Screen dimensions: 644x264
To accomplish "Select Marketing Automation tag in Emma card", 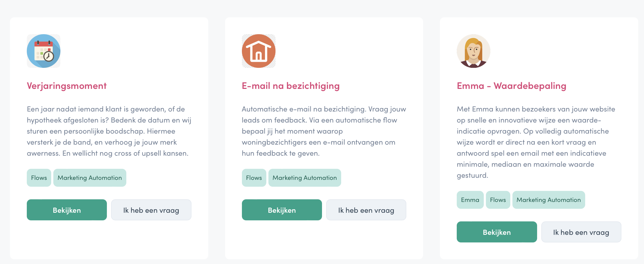I will [x=549, y=200].
